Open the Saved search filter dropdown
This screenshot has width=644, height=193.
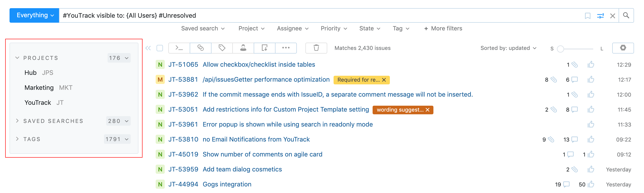tap(203, 29)
